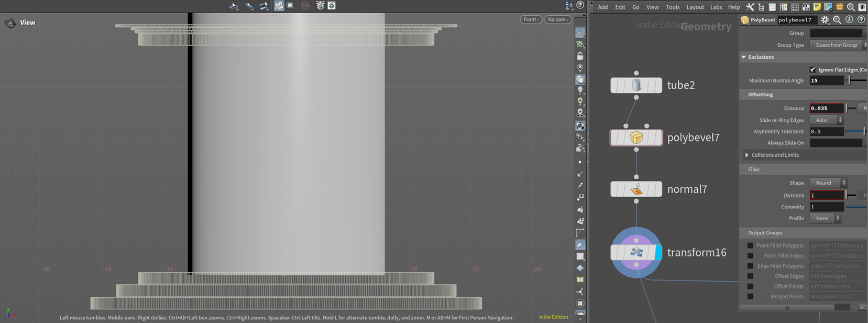Click the network wrench tools icon
The height and width of the screenshot is (323, 868).
(750, 7)
